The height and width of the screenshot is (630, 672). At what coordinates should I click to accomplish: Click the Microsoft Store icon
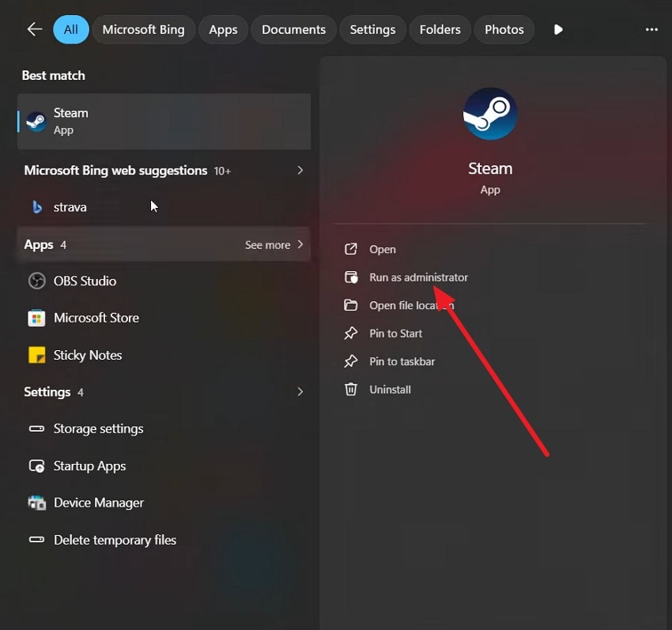[x=36, y=318]
